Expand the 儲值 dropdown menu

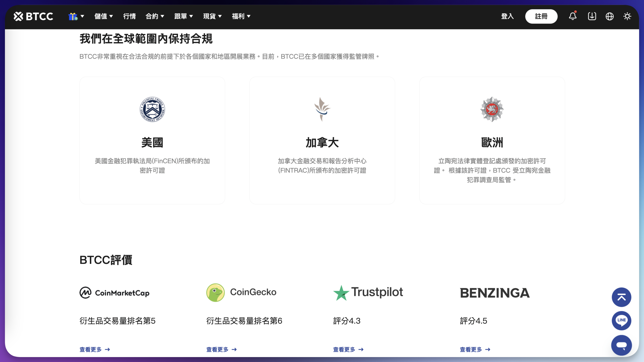click(x=103, y=16)
